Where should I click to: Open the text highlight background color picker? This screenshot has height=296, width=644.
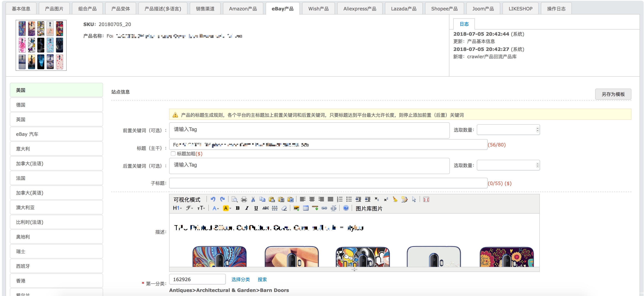coord(227,208)
